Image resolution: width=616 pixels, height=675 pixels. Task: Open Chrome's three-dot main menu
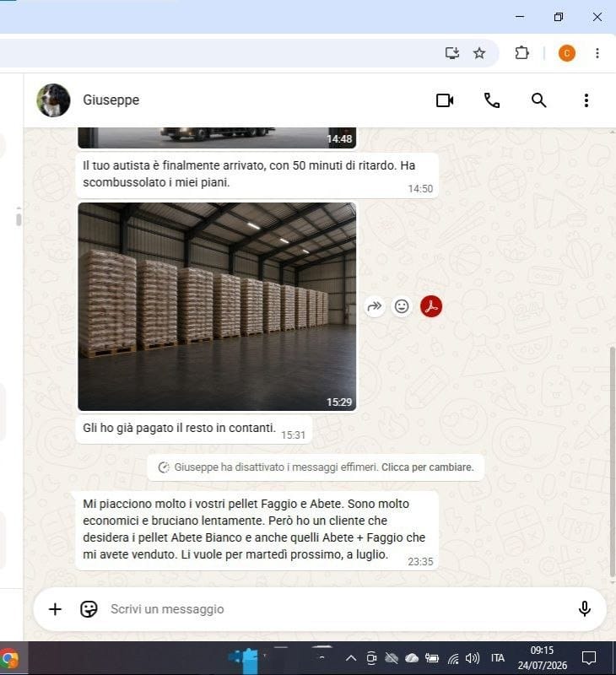click(x=597, y=53)
